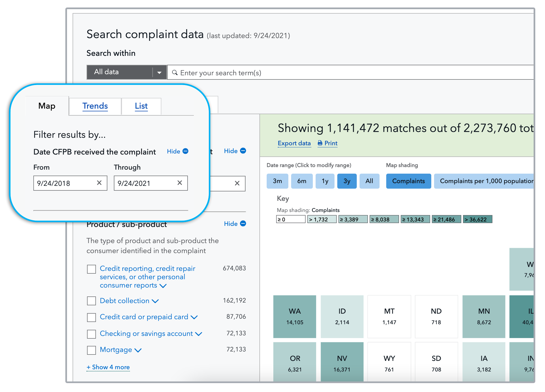Hide the Product / sub-product section via minus icon
Image resolution: width=545 pixels, height=392 pixels.
click(x=243, y=223)
